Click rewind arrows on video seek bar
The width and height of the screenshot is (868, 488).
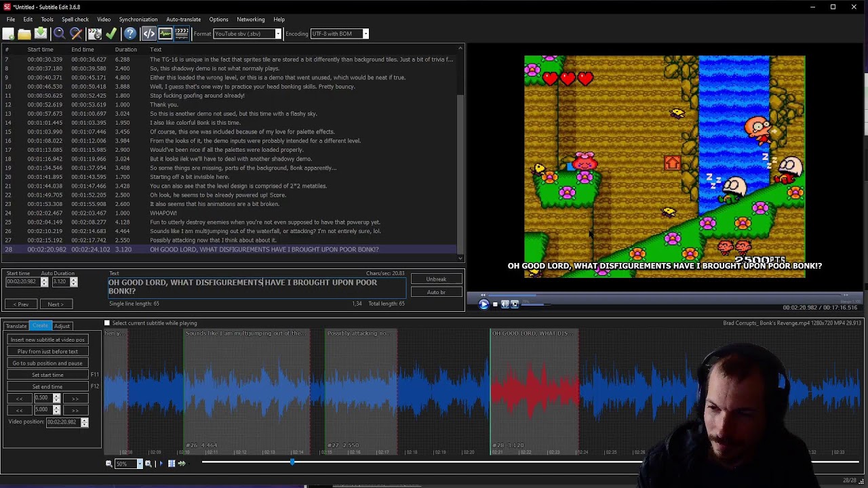tap(483, 295)
